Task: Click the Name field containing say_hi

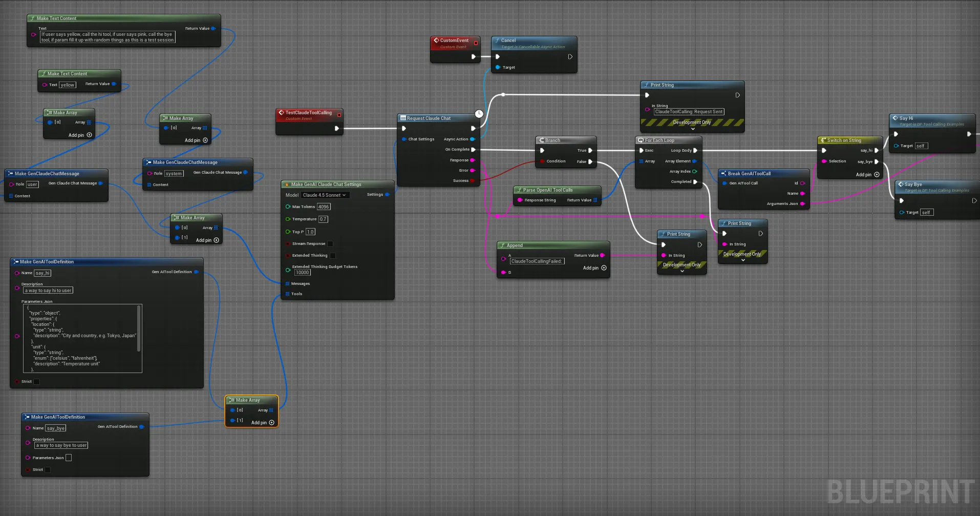Action: pyautogui.click(x=43, y=273)
